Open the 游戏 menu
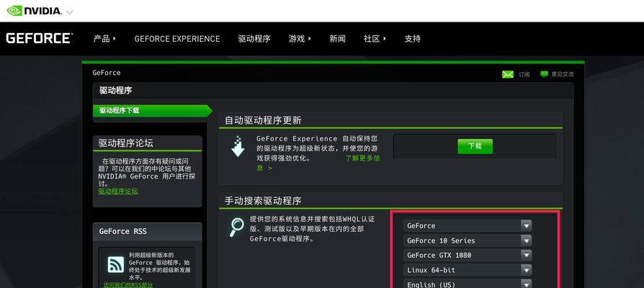Image resolution: width=644 pixels, height=288 pixels. (x=300, y=39)
